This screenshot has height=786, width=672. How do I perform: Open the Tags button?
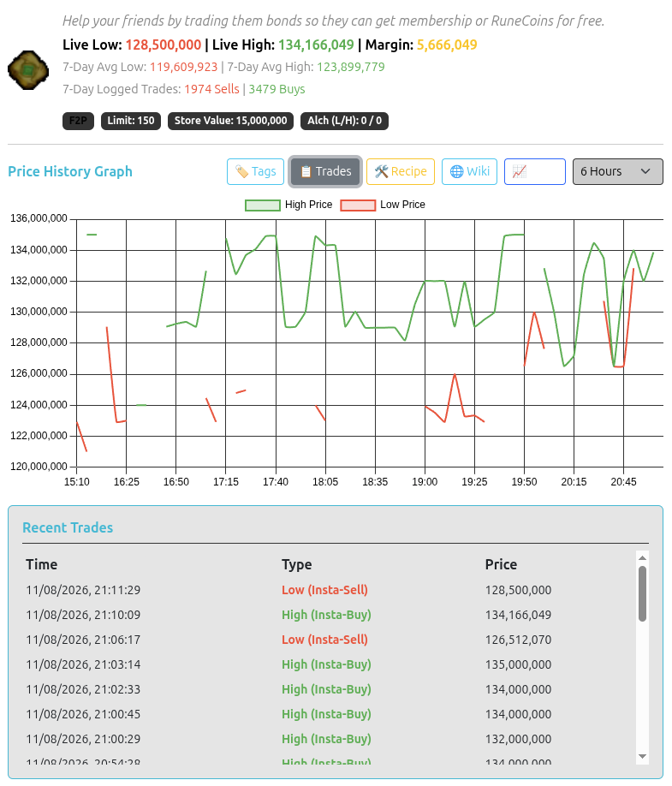[x=256, y=171]
